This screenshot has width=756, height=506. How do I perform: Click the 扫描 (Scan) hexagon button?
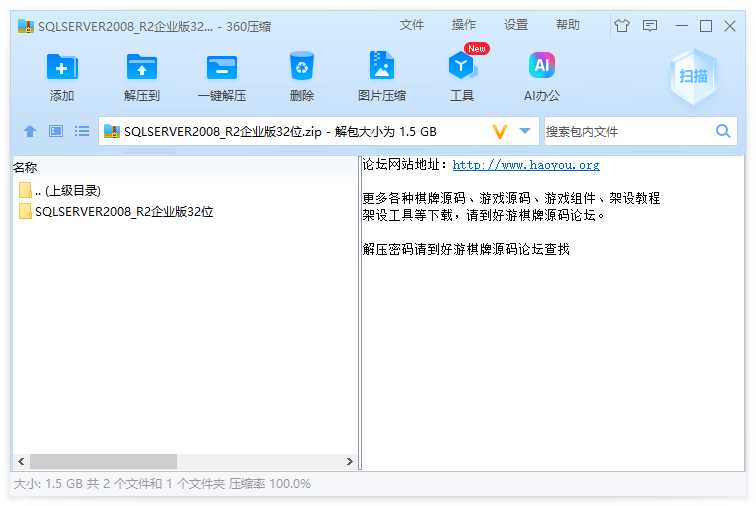pyautogui.click(x=693, y=76)
